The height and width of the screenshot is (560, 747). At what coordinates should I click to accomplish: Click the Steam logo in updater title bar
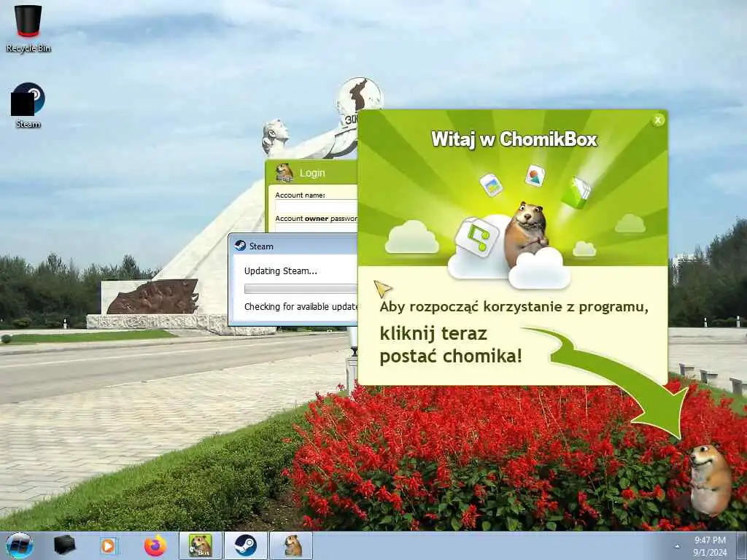click(x=240, y=246)
